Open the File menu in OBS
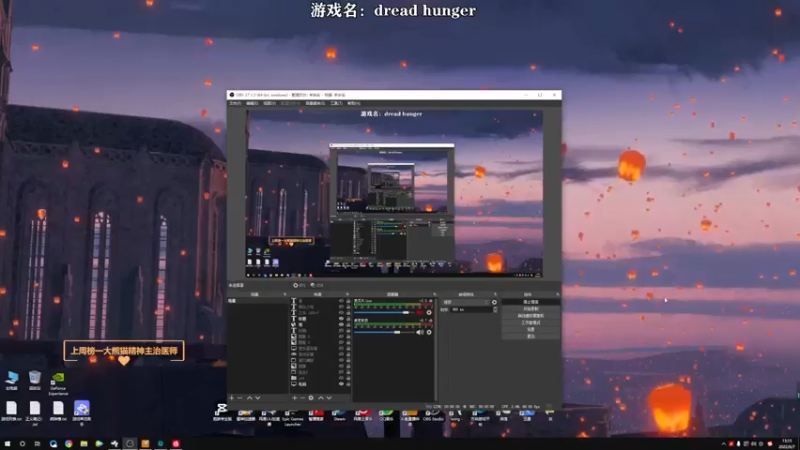The height and width of the screenshot is (450, 800). click(235, 103)
